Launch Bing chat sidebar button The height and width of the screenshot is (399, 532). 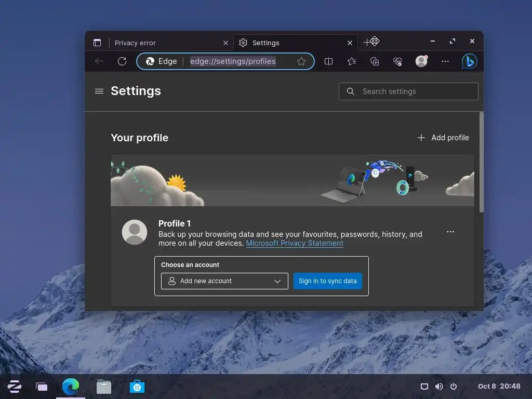tap(469, 61)
